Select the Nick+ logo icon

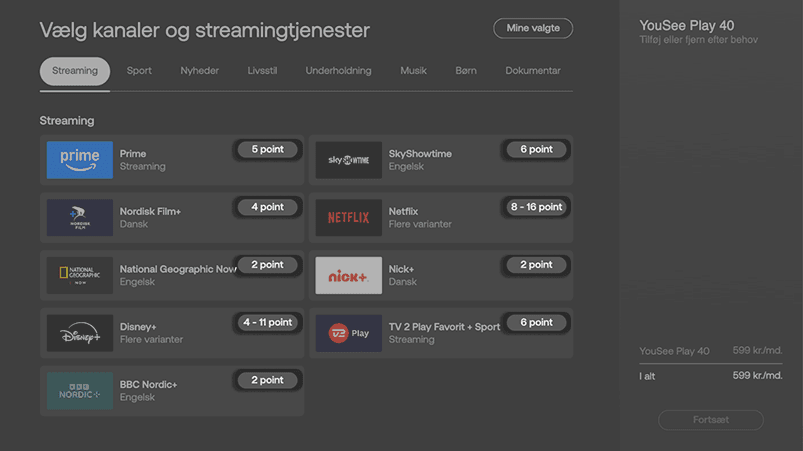(349, 275)
